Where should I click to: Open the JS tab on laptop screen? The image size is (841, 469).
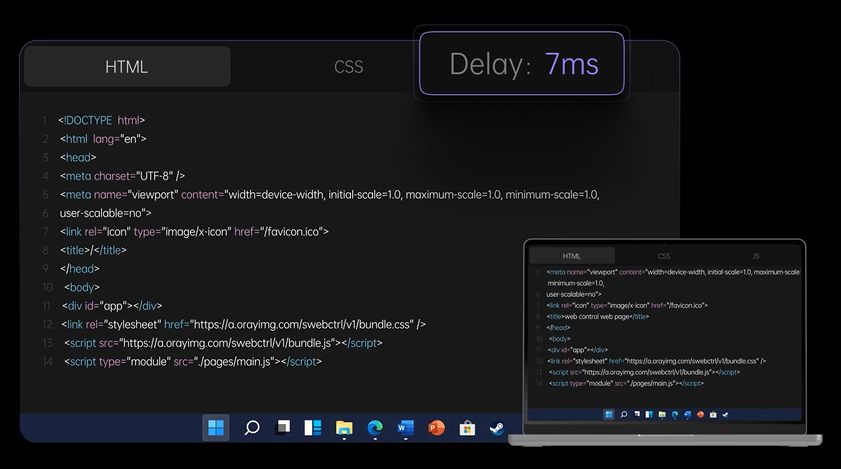point(755,256)
